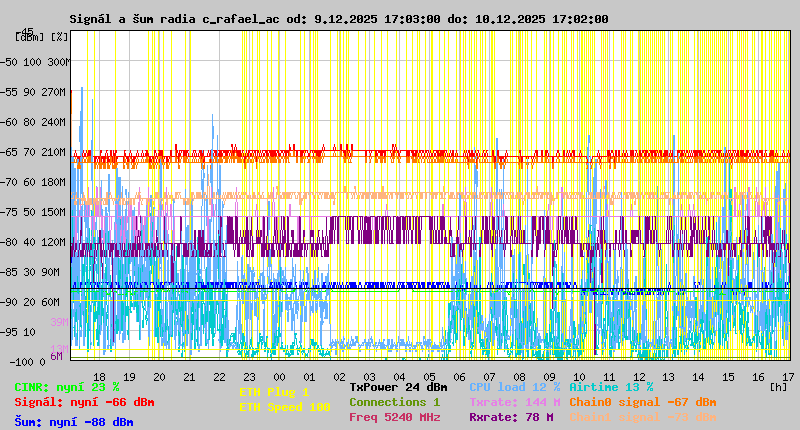Click the purple Rxrate 78 M label

(512, 417)
